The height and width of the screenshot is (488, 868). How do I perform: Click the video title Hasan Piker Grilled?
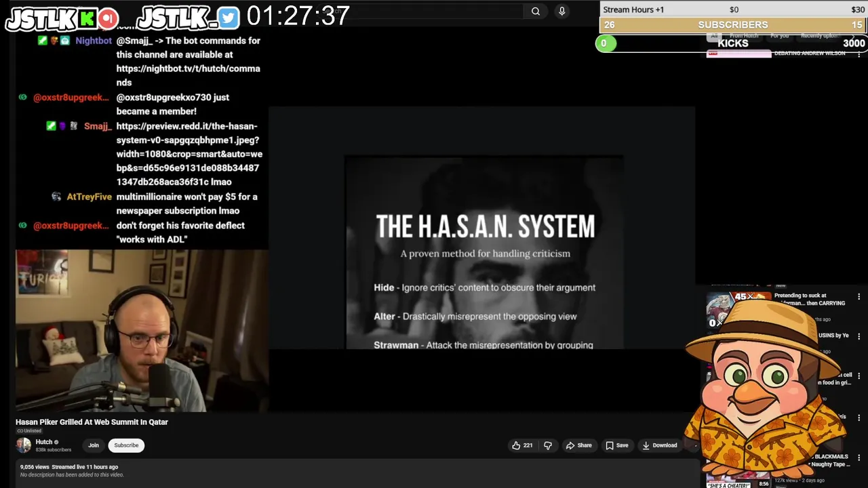point(92,422)
